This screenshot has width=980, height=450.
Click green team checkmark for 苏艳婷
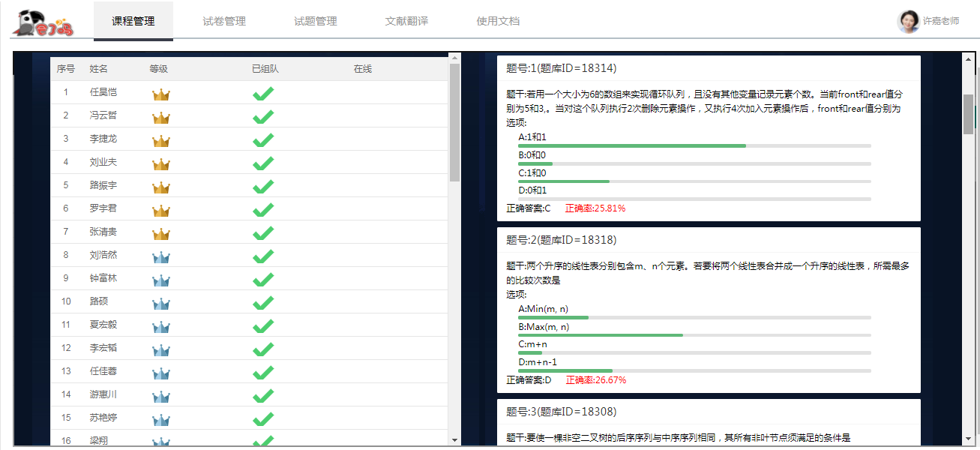(262, 419)
